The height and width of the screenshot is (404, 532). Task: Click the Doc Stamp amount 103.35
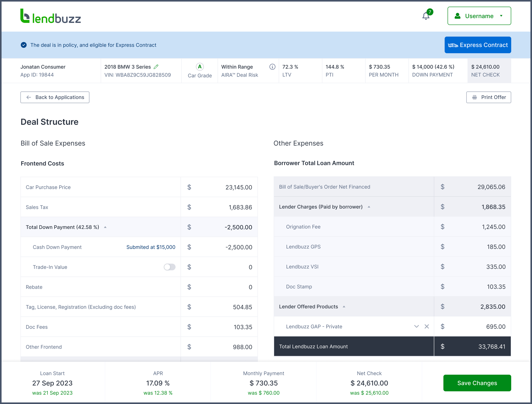click(x=496, y=287)
